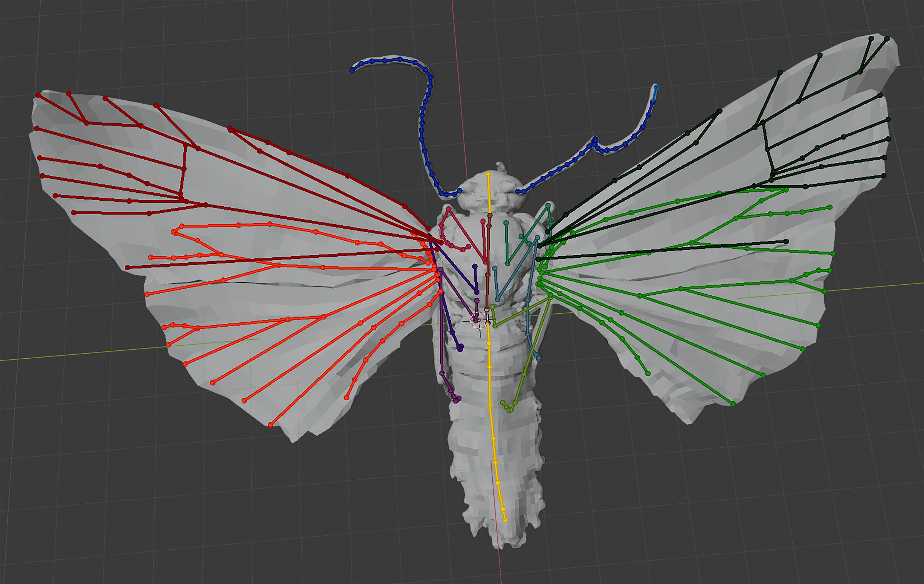Image resolution: width=924 pixels, height=584 pixels.
Task: Select the dark green bone joint at the top-right wing tip
Action: (887, 39)
